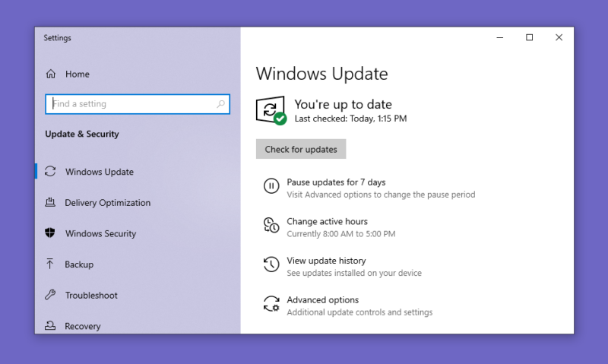Screen dimensions: 608x364
Task: Click the Home house icon
Action: tap(51, 74)
